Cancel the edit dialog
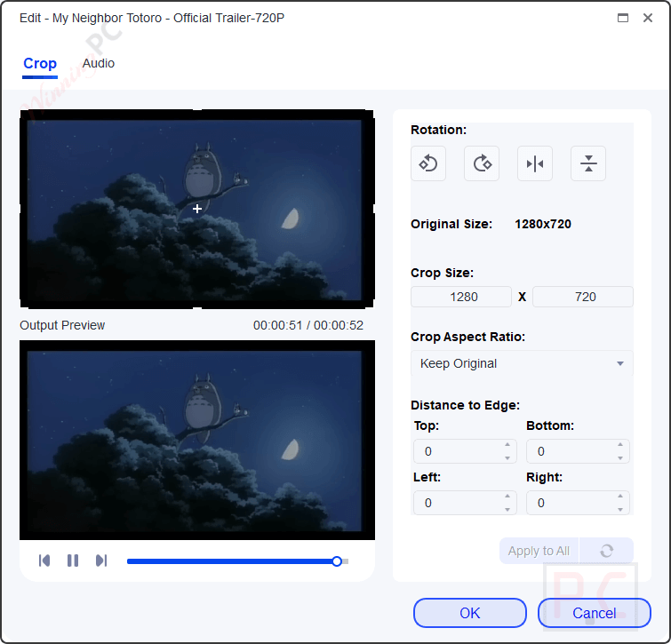Viewport: 671px width, 644px height. tap(595, 613)
